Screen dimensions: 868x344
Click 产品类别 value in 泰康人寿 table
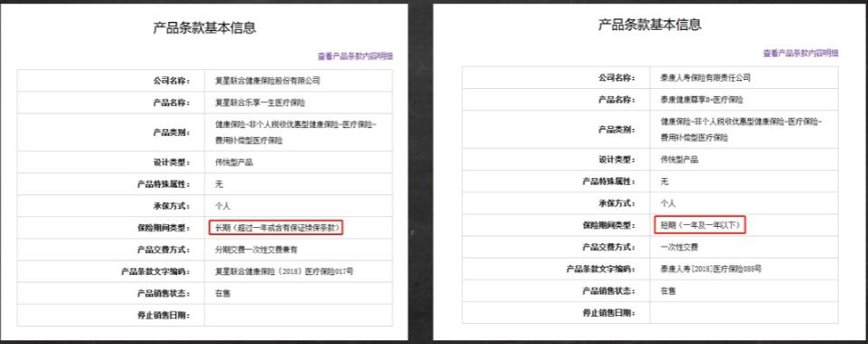[741, 130]
